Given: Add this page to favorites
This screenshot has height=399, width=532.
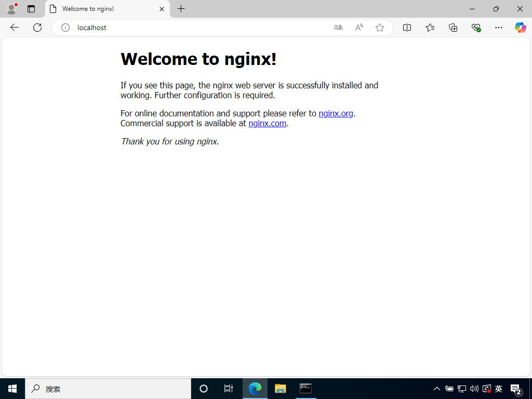Looking at the screenshot, I should 380,28.
